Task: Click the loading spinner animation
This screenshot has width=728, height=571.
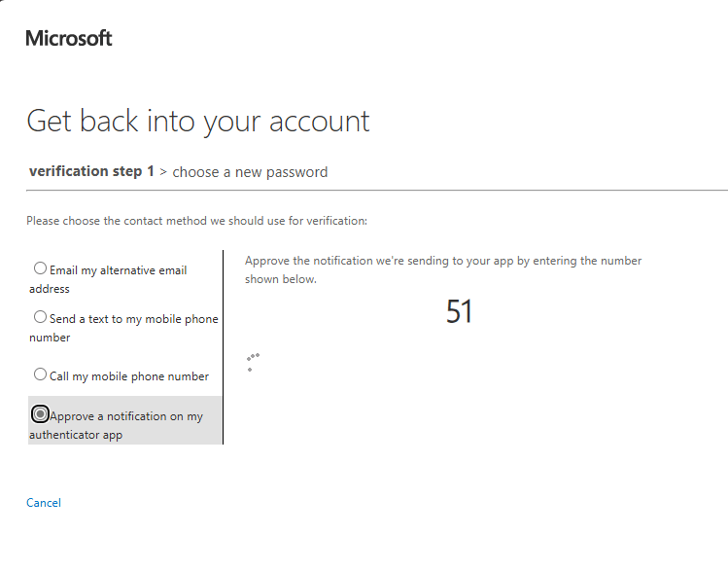Action: 253,362
